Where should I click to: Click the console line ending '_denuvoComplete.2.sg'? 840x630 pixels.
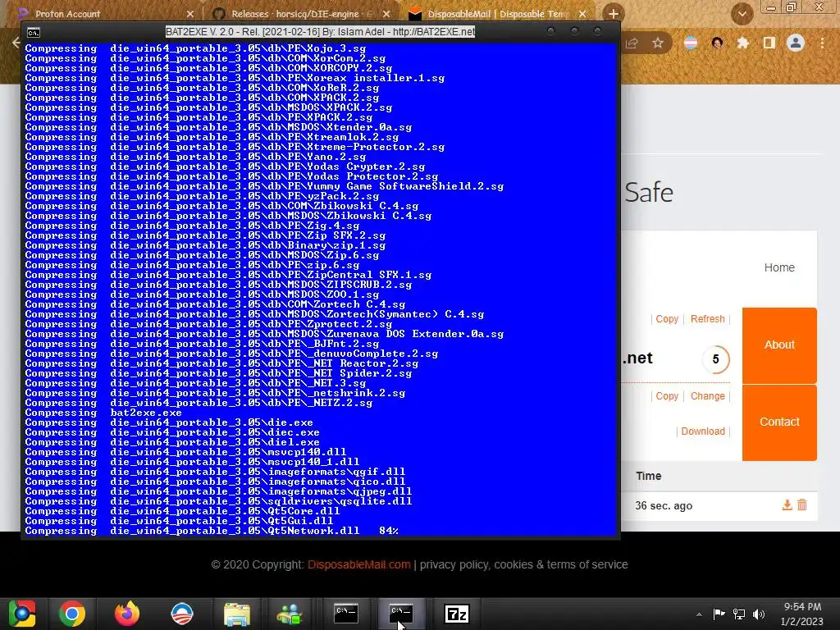[231, 354]
